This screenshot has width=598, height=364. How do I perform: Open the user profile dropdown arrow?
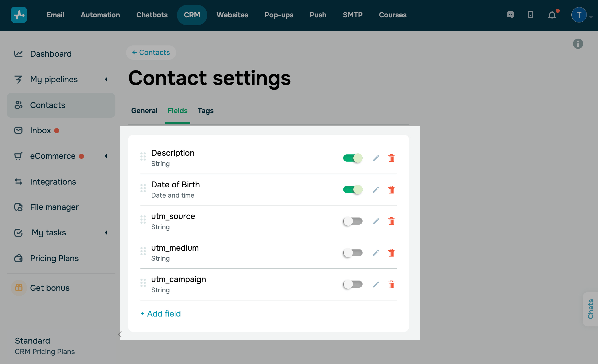(x=591, y=17)
